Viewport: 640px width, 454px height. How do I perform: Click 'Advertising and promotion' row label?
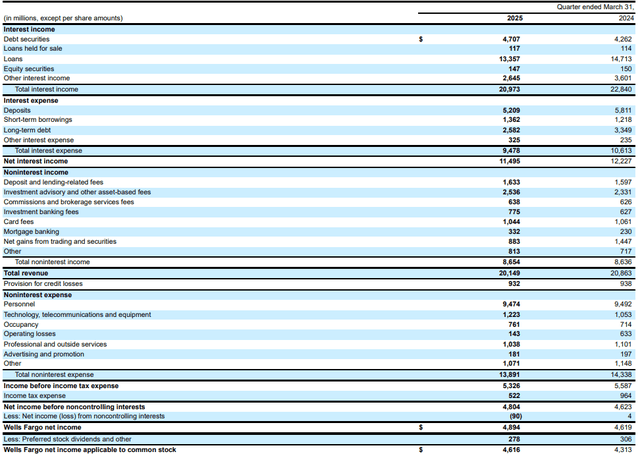tap(44, 354)
